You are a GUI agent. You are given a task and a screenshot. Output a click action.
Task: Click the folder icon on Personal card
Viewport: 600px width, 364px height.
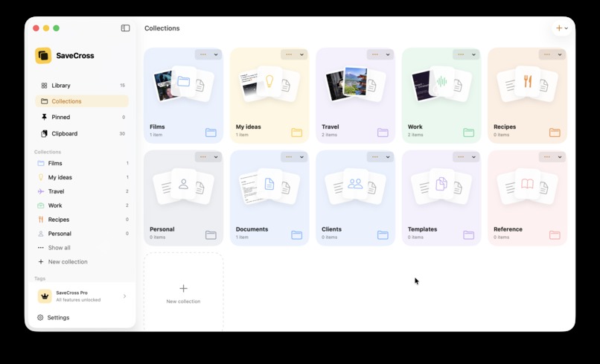tap(211, 234)
